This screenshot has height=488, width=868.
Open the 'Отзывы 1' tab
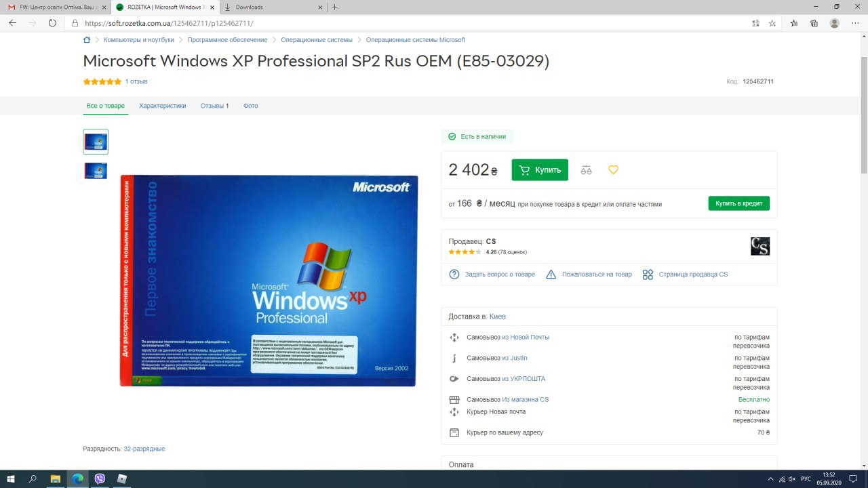[x=215, y=106]
